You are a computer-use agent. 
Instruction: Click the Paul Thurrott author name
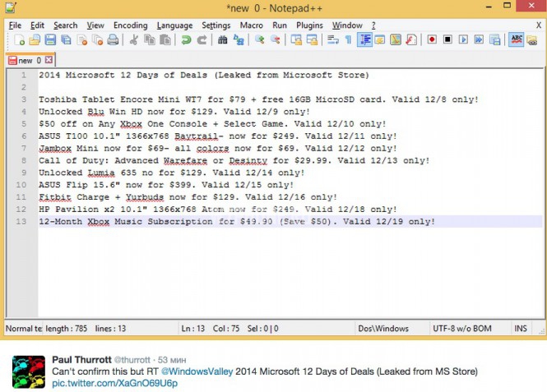click(x=81, y=360)
